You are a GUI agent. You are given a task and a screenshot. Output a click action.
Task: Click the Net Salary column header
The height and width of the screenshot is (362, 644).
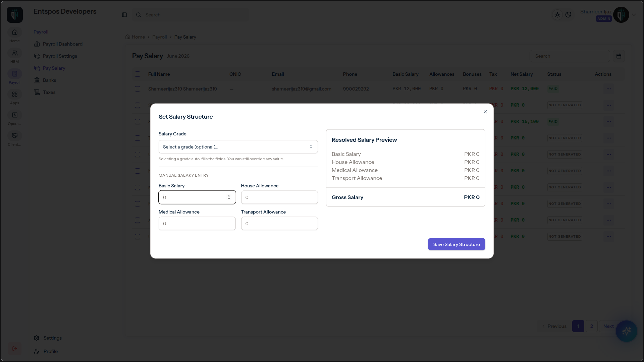[x=522, y=74]
